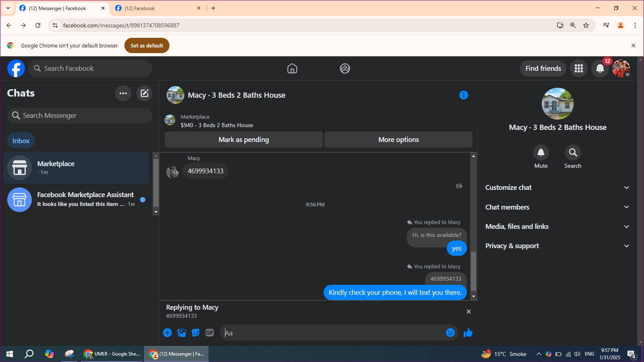Open Chats options three-dot menu
Image resolution: width=644 pixels, height=362 pixels.
click(x=123, y=93)
